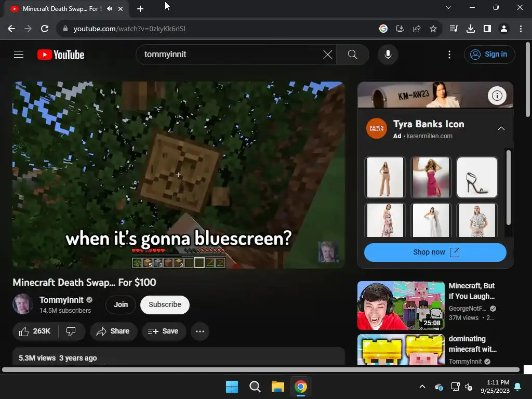Share the video
Viewport: 532px width, 399px height.
click(x=113, y=331)
